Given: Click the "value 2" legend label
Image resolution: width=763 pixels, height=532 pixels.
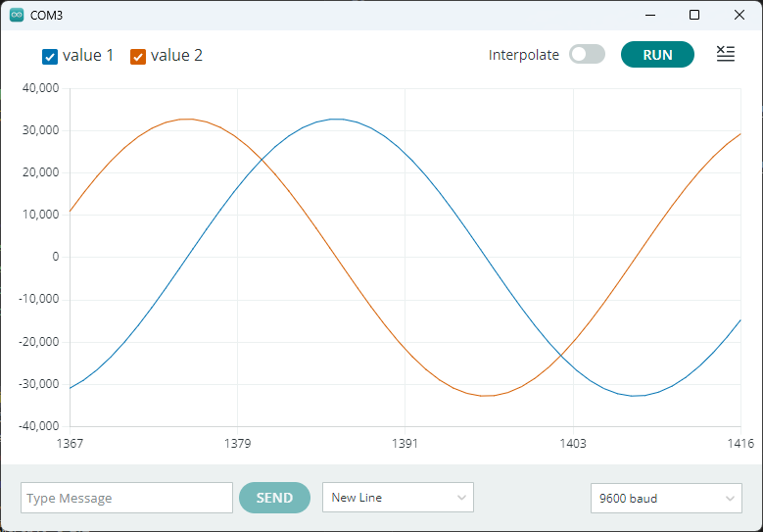Looking at the screenshot, I should [176, 56].
